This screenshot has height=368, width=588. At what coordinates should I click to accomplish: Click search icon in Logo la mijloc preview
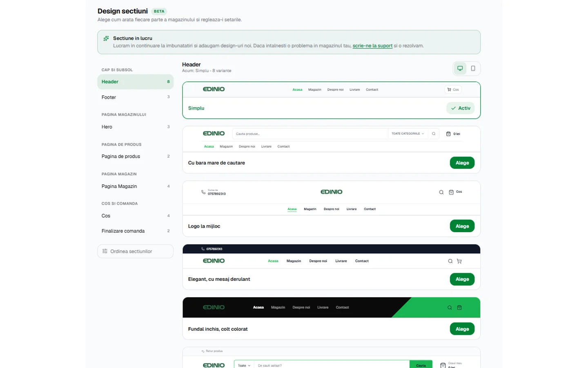point(441,192)
